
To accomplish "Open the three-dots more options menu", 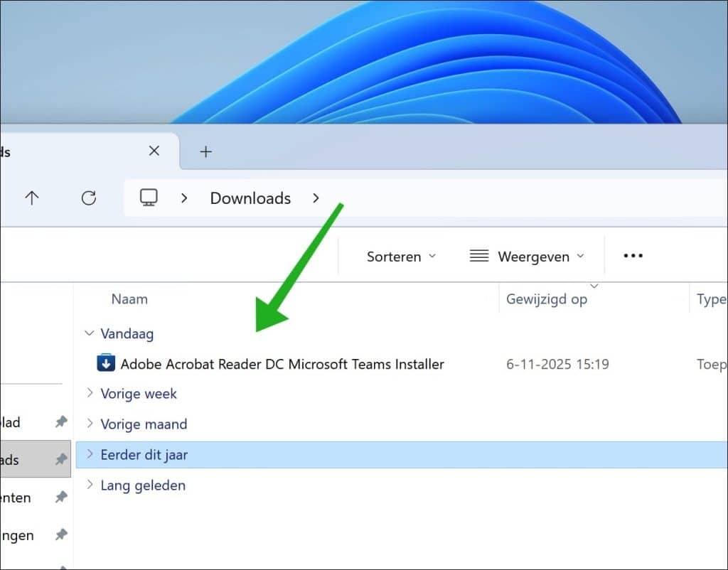I will [x=632, y=255].
